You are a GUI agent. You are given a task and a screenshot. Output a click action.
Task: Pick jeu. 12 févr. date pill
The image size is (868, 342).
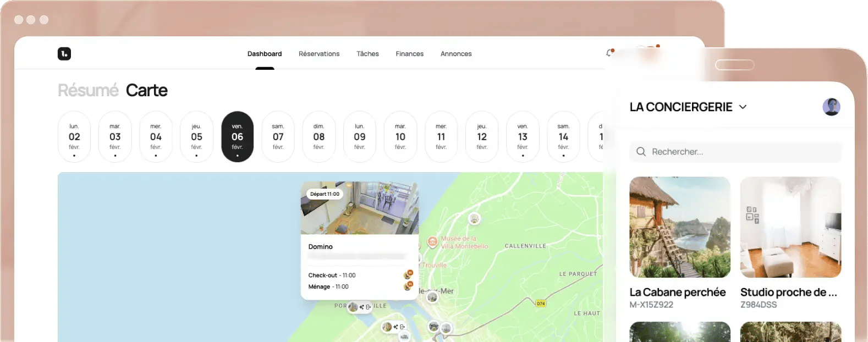coord(482,137)
